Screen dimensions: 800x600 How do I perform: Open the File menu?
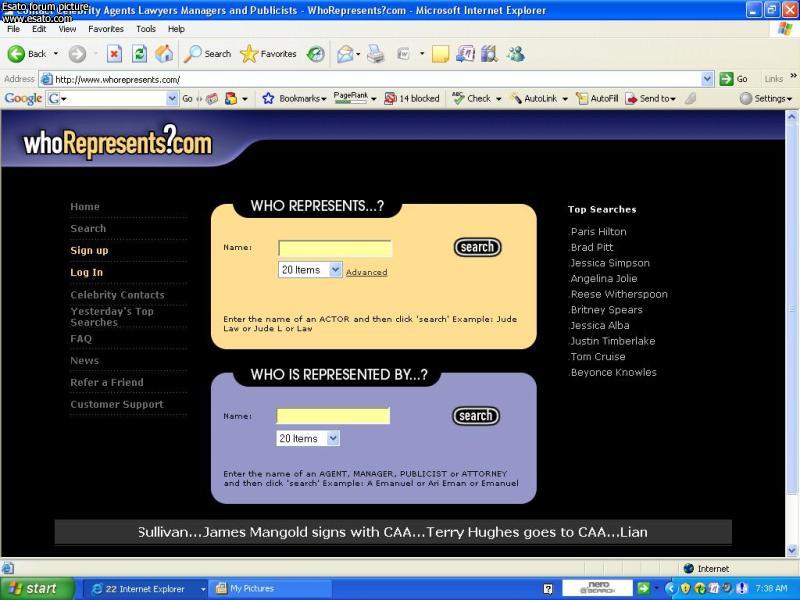(13, 29)
